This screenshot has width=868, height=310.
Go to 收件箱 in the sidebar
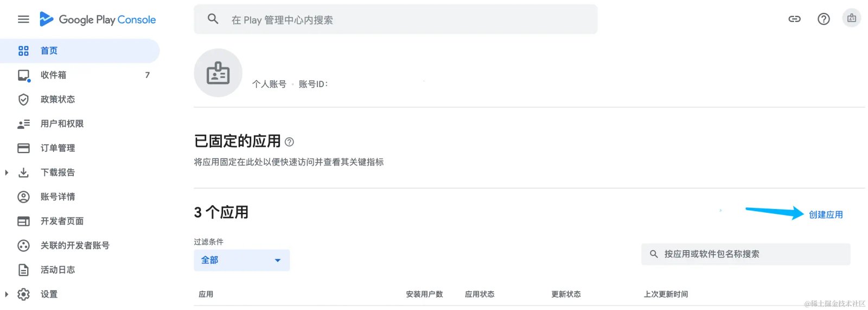click(80, 75)
